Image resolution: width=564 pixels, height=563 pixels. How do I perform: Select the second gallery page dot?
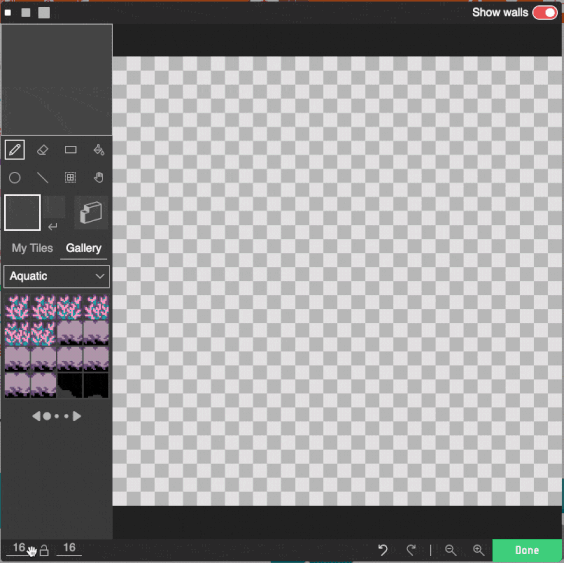tap(57, 416)
